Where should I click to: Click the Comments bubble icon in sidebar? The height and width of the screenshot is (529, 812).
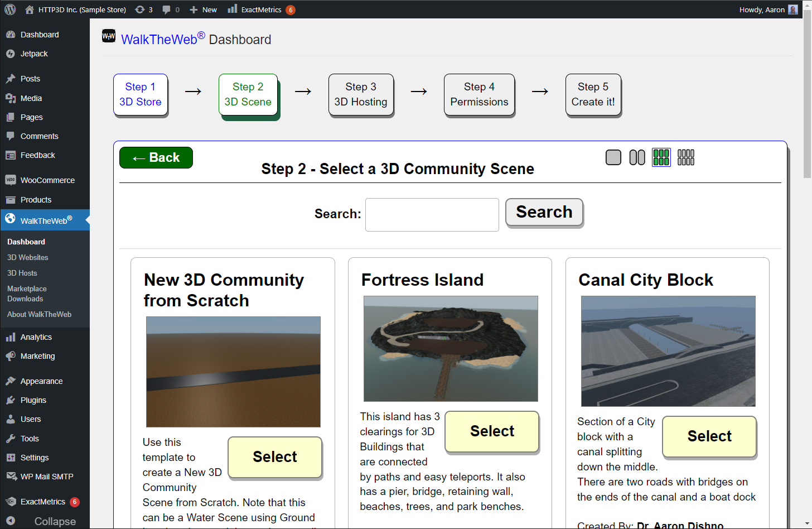click(x=11, y=136)
